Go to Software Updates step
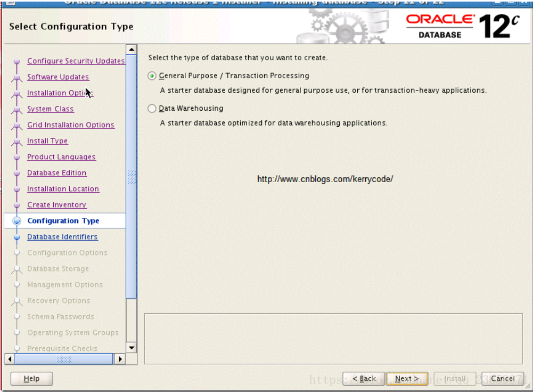Image resolution: width=533 pixels, height=392 pixels. click(58, 77)
